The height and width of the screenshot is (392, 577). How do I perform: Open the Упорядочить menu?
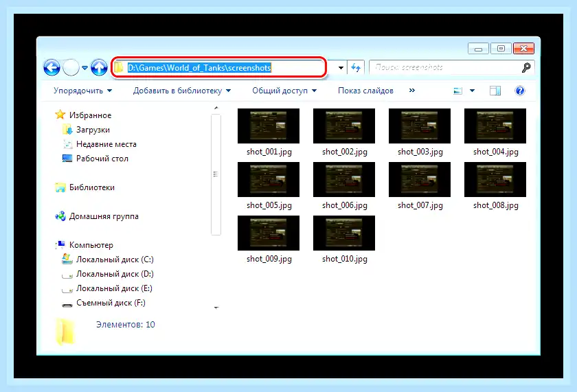tap(82, 91)
